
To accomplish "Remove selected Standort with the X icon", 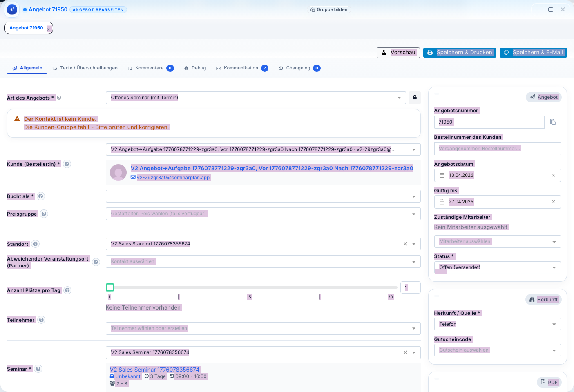I will click(405, 244).
